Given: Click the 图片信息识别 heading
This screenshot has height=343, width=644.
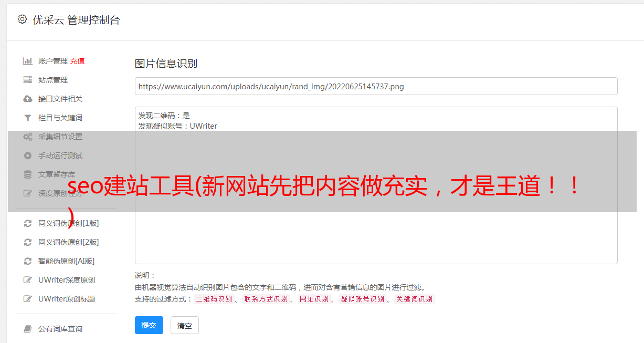Looking at the screenshot, I should (x=166, y=64).
